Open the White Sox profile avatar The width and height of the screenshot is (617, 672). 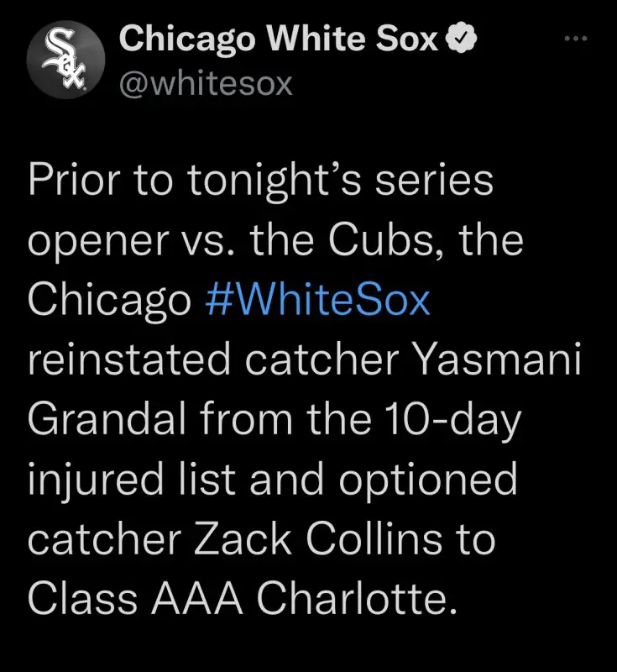66,60
